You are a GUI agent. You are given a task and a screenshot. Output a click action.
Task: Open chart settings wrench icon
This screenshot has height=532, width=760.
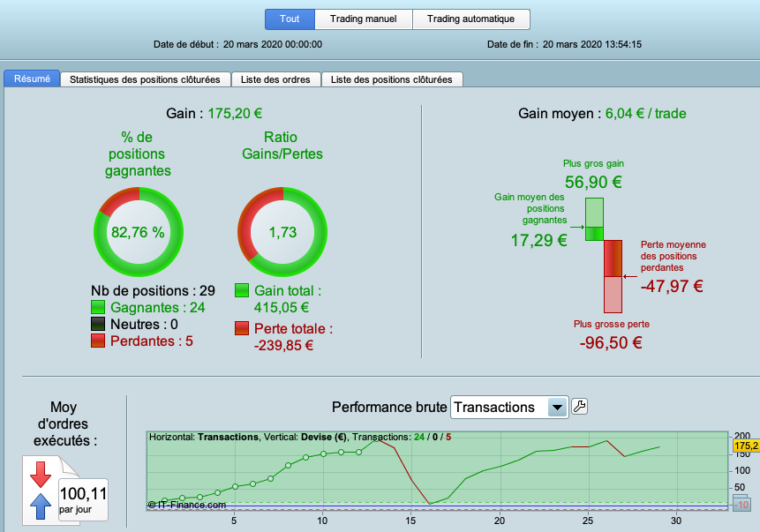579,406
